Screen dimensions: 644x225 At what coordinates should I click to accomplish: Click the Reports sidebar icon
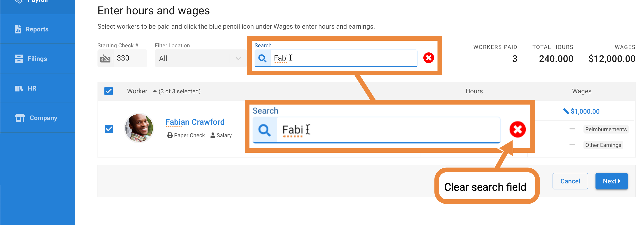(18, 29)
